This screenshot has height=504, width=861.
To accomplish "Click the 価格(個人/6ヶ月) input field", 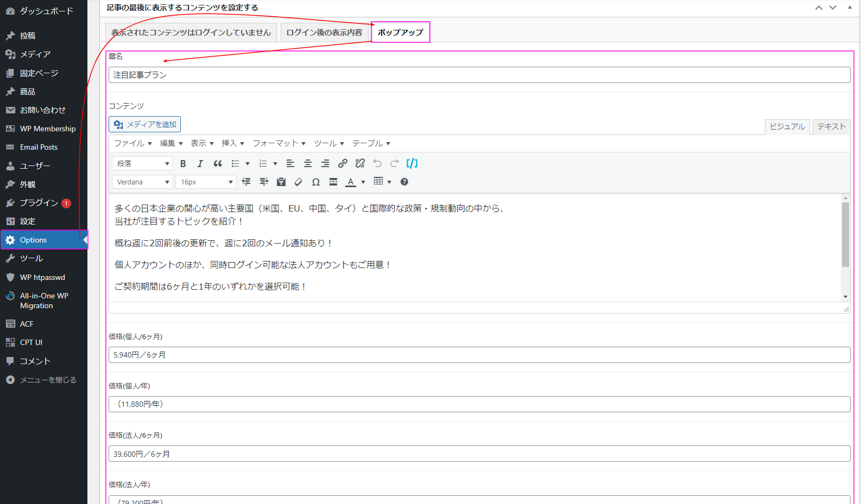I will (479, 355).
